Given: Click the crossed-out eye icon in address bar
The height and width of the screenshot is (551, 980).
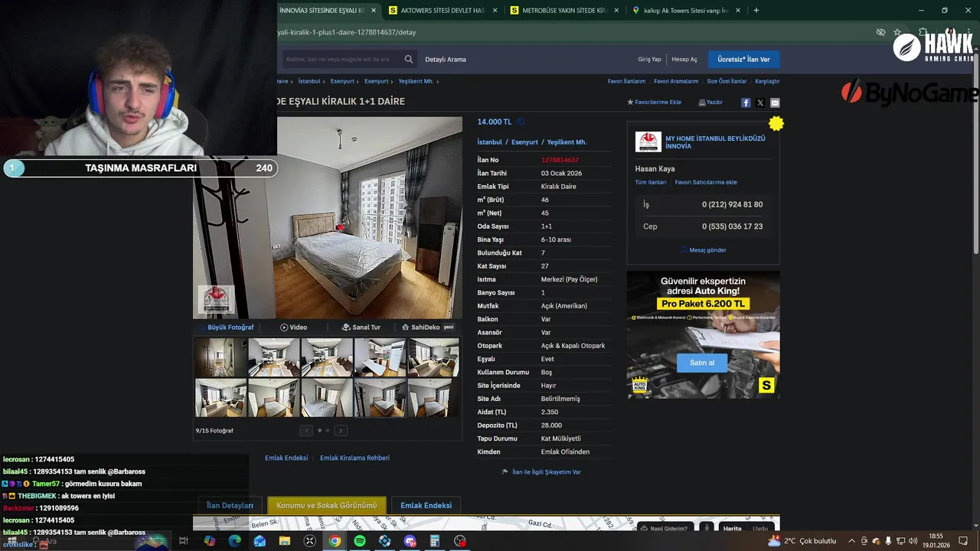Looking at the screenshot, I should [x=880, y=32].
